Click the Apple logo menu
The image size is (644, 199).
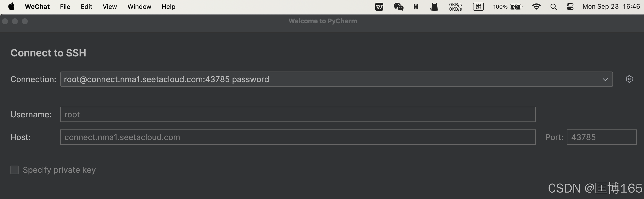(11, 7)
